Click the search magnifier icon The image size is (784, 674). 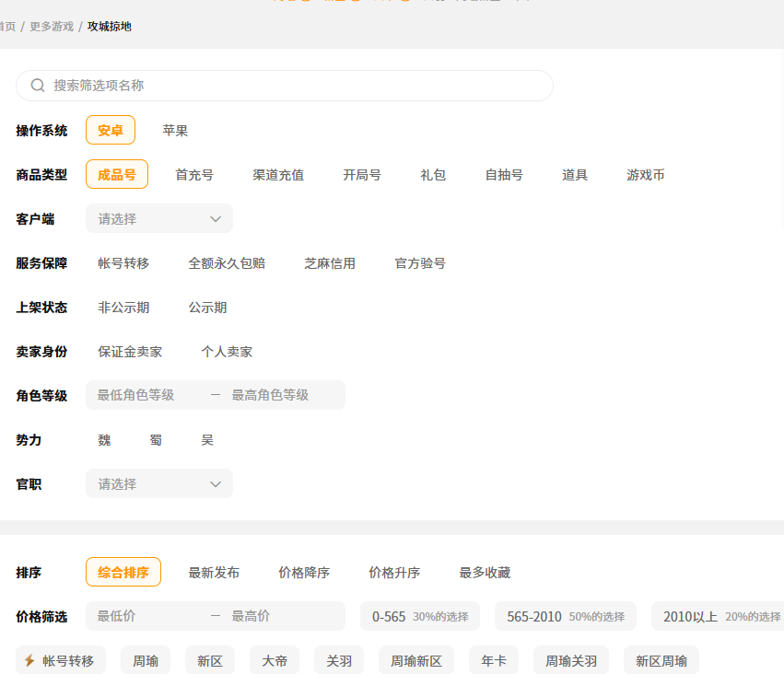tap(38, 86)
